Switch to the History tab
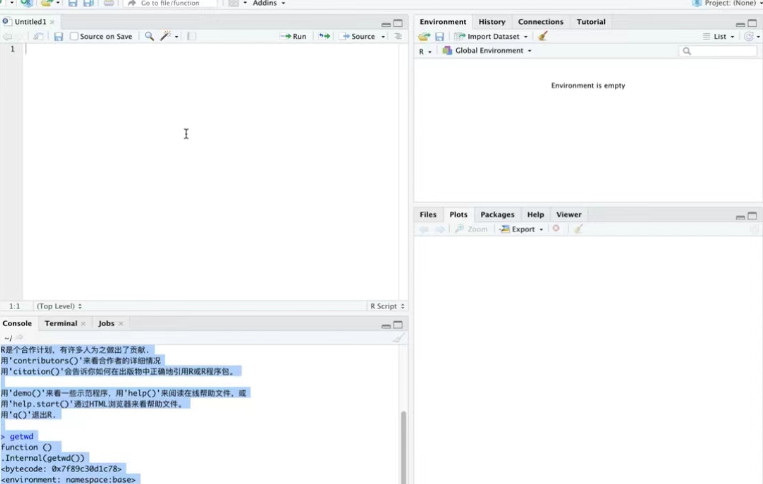The image size is (763, 484). [x=491, y=22]
